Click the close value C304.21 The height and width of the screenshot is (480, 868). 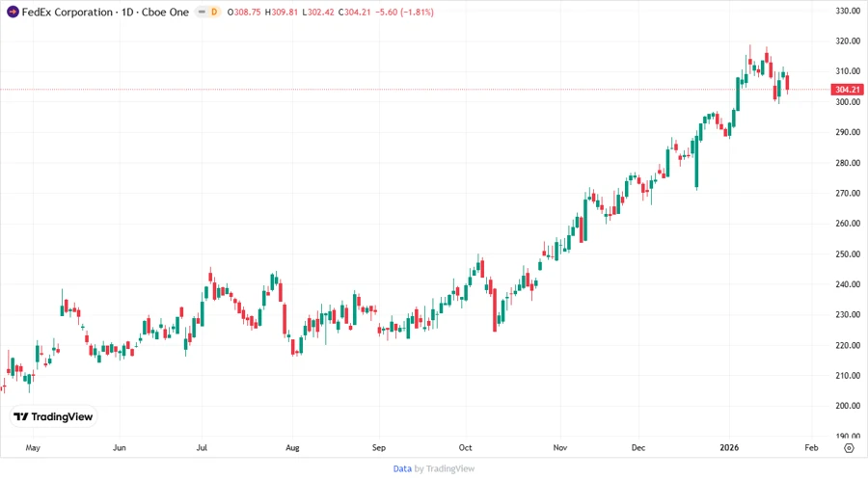point(354,12)
